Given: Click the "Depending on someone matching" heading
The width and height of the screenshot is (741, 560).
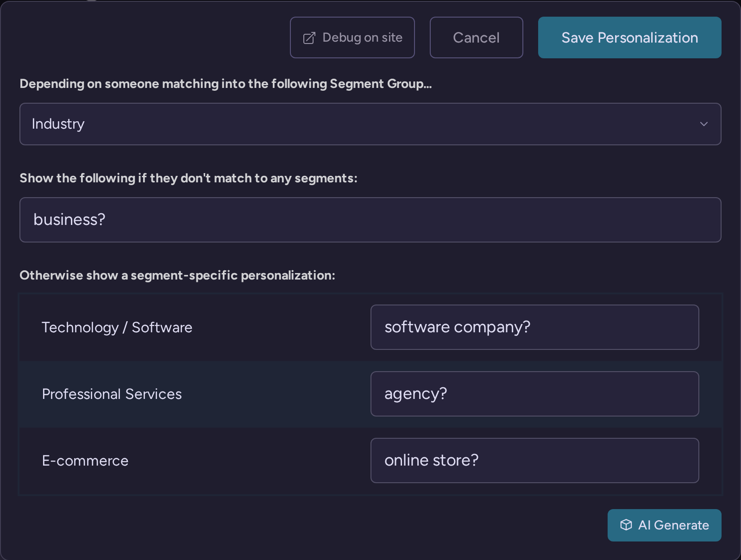Looking at the screenshot, I should tap(226, 84).
